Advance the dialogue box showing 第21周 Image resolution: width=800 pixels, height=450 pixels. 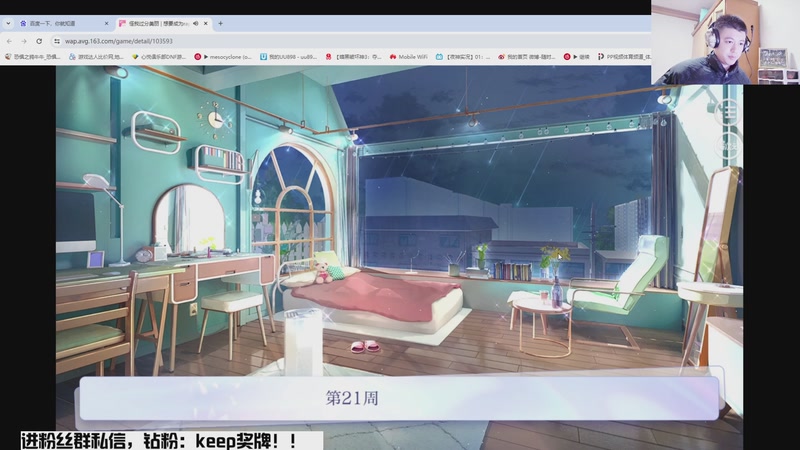[x=399, y=398]
